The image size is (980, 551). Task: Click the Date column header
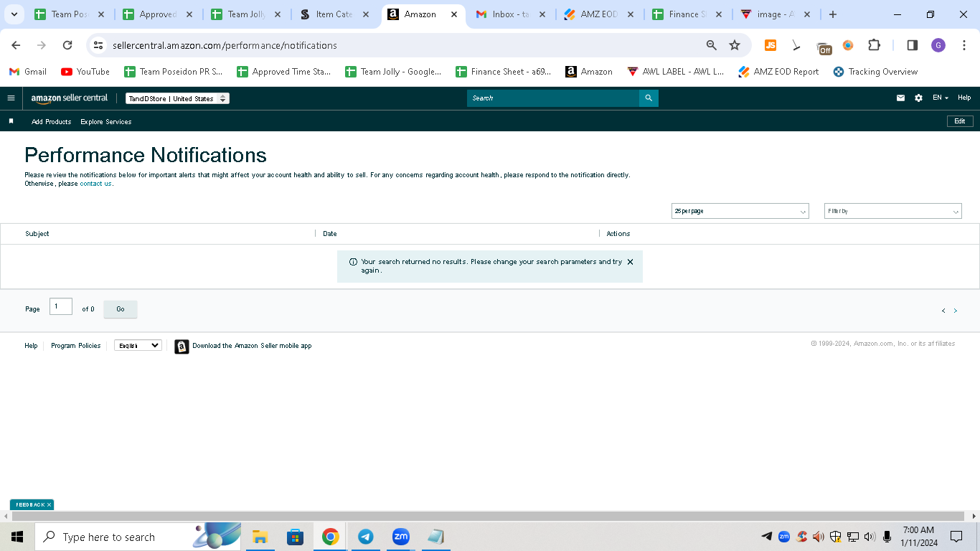(330, 234)
